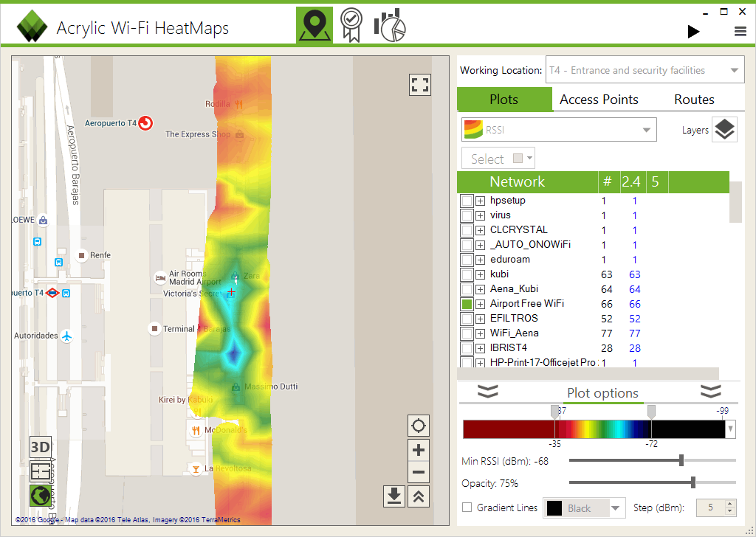
Task: Click the download map icon
Action: (x=394, y=496)
